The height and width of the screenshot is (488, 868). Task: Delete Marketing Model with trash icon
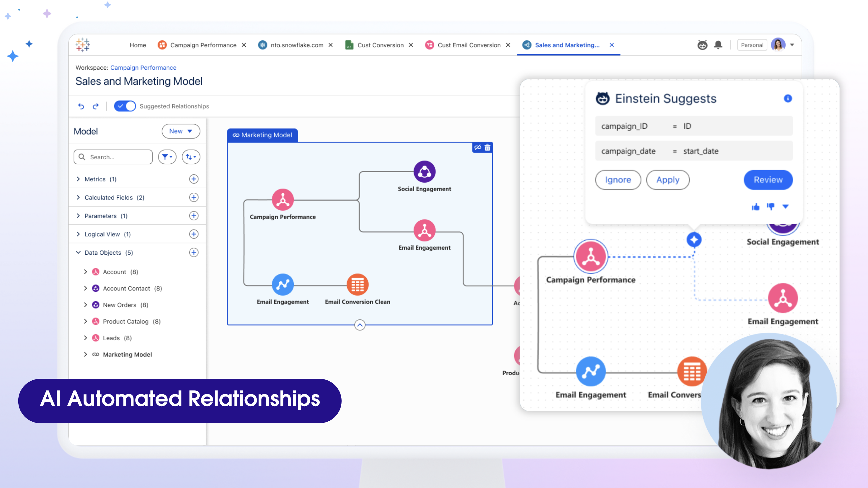click(x=487, y=148)
